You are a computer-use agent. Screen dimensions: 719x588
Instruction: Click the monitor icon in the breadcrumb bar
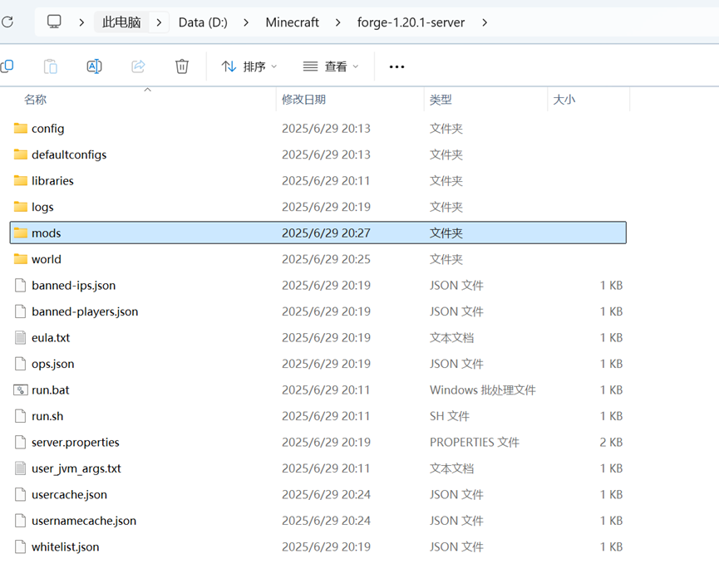[x=54, y=22]
